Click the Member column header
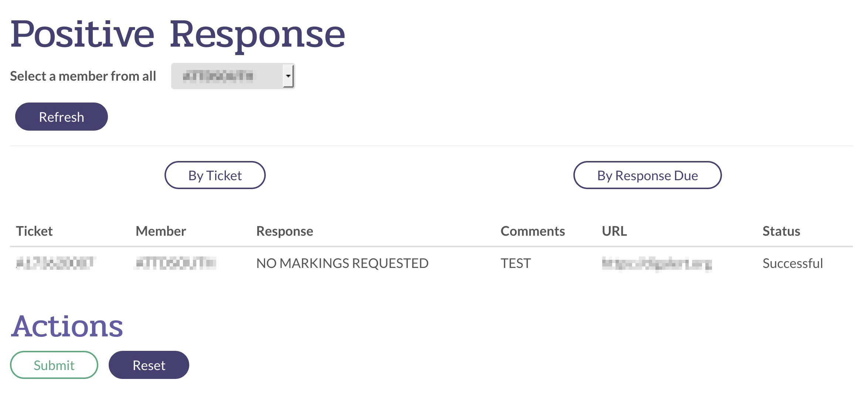Screen dimensions: 868x413 [x=161, y=231]
